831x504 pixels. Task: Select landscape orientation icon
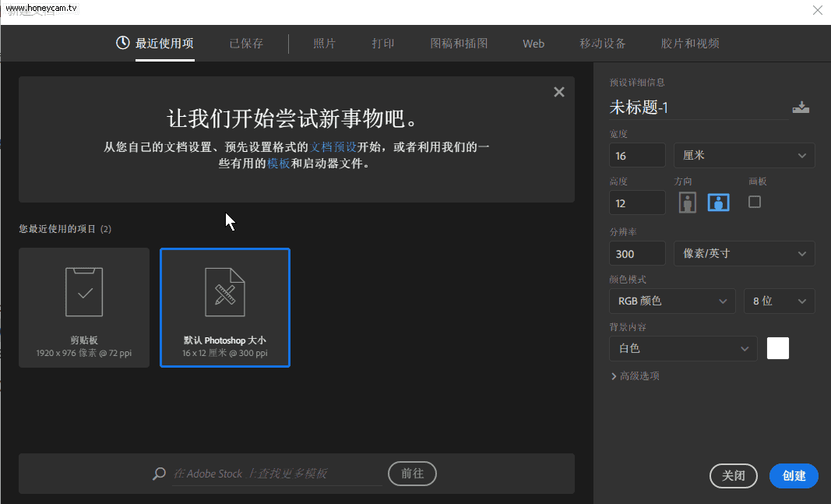(x=718, y=203)
